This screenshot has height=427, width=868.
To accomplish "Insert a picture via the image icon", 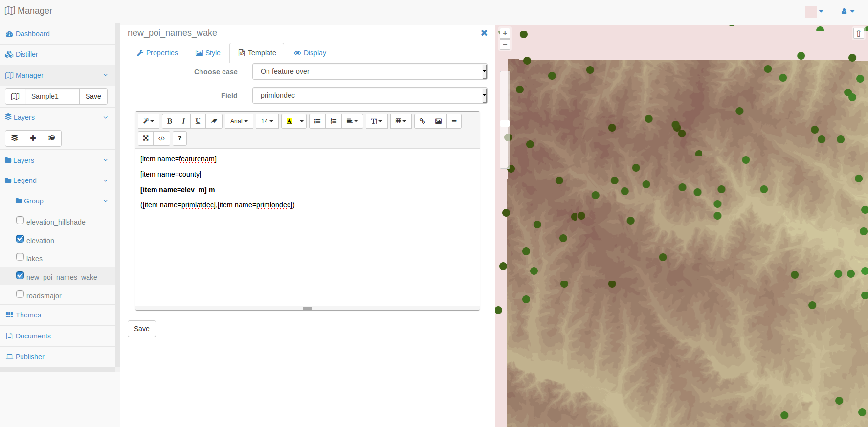I will pyautogui.click(x=438, y=121).
